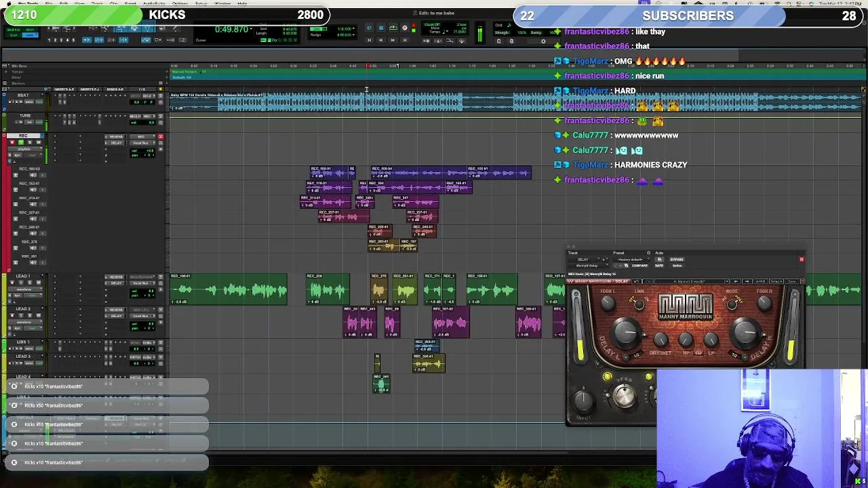The width and height of the screenshot is (868, 488).
Task: Click the plugin automation enable icon
Action: pyautogui.click(x=659, y=259)
